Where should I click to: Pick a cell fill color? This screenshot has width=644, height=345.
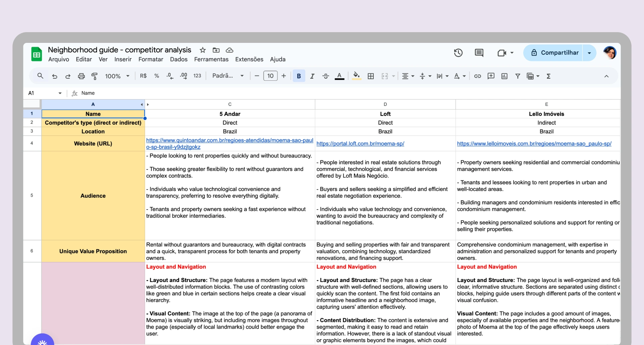(357, 76)
